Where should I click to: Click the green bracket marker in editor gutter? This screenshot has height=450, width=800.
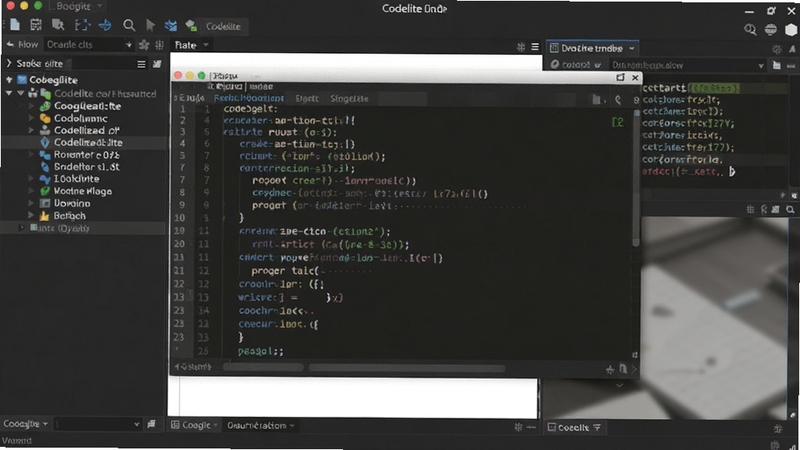coord(617,122)
